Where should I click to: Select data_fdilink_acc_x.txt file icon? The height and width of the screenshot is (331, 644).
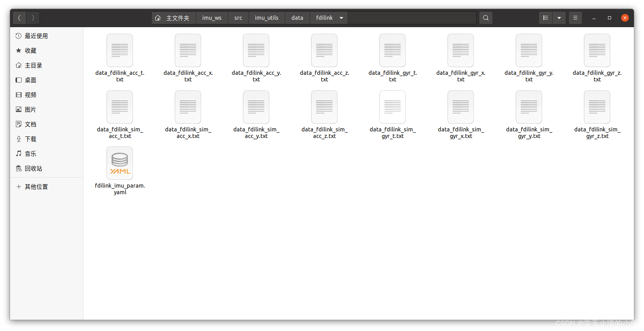[188, 50]
